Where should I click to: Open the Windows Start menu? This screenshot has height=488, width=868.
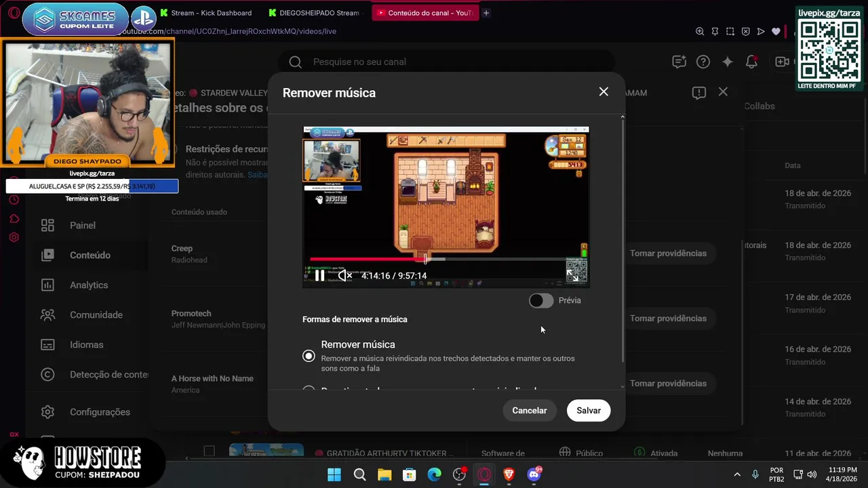[334, 474]
